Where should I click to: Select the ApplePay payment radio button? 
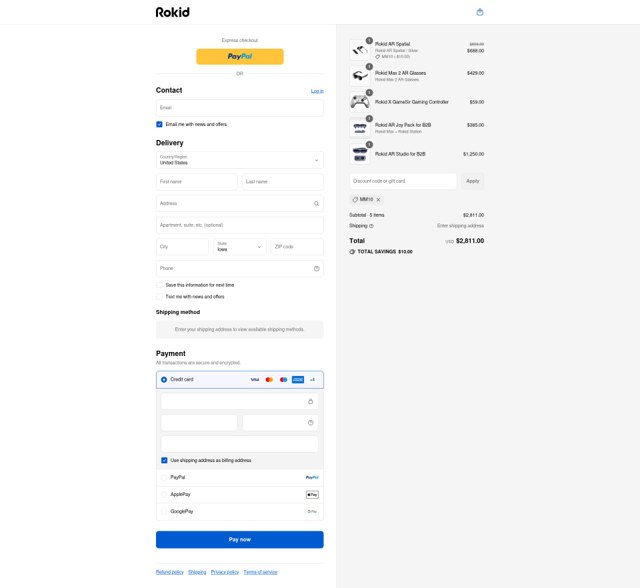(x=164, y=495)
